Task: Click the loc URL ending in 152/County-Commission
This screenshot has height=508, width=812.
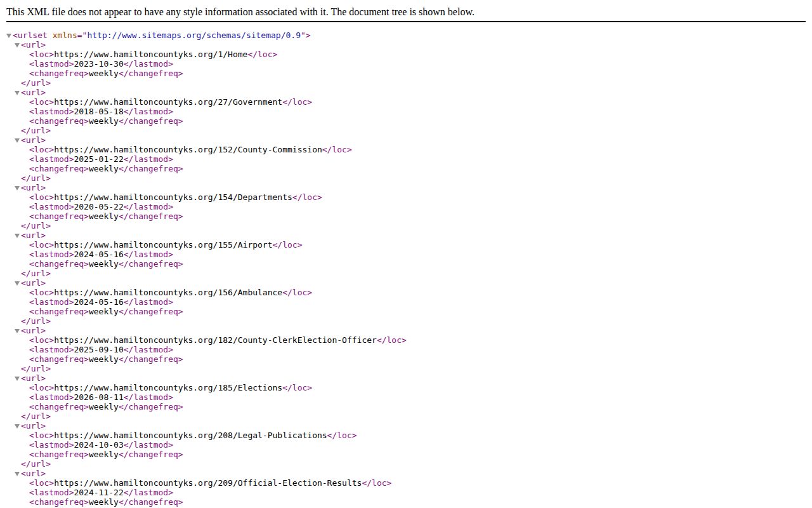Action: click(188, 150)
